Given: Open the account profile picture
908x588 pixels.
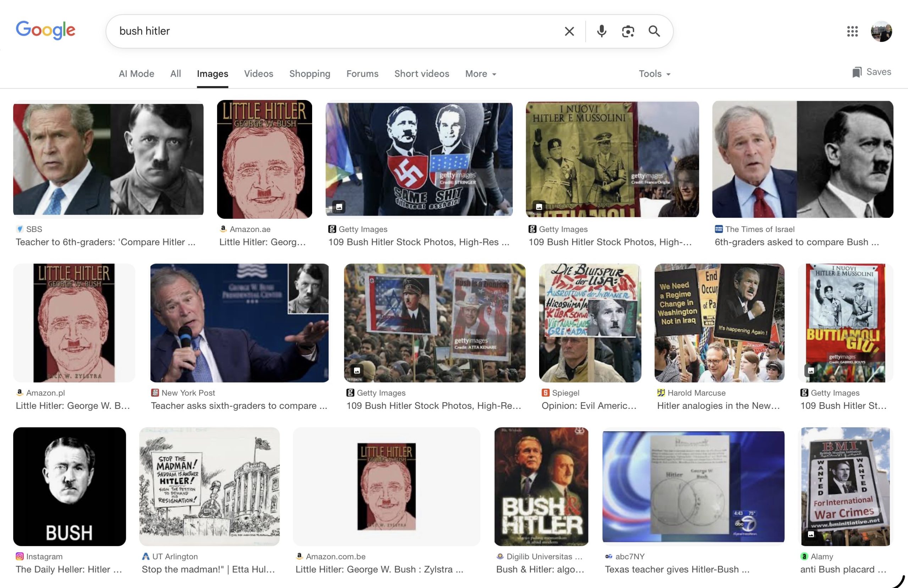Looking at the screenshot, I should point(881,31).
